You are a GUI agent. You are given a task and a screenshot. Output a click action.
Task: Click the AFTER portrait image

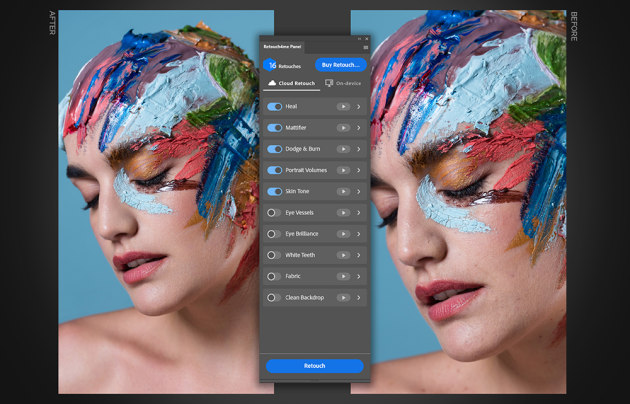(x=159, y=202)
